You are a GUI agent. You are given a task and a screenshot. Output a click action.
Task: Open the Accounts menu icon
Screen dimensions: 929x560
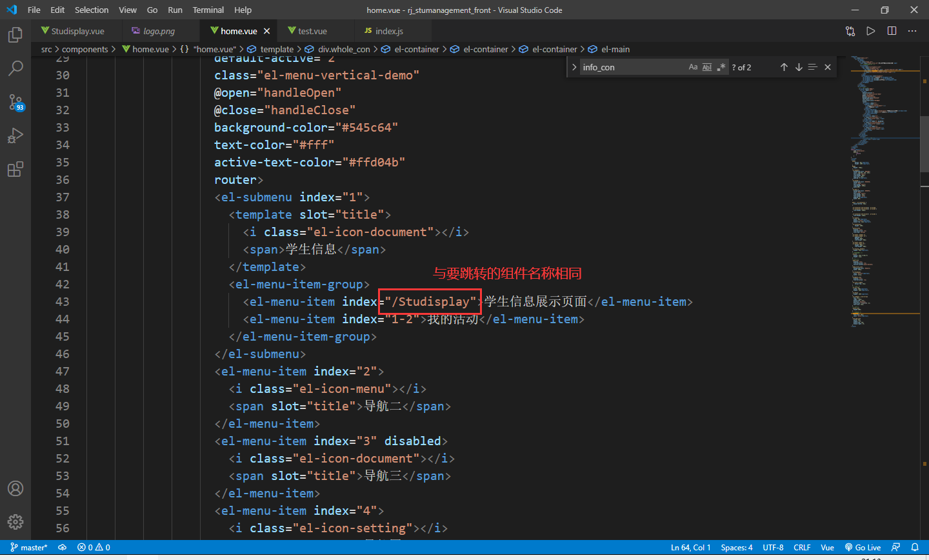(x=15, y=488)
